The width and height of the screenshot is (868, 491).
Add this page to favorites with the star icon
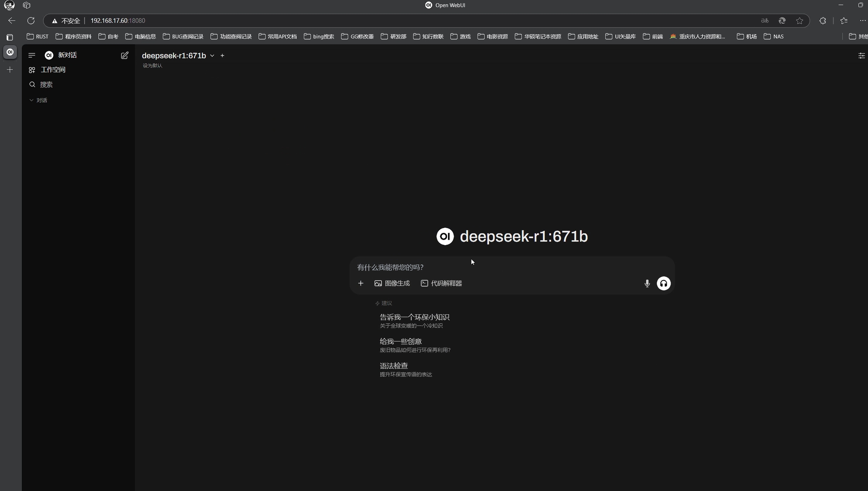800,21
